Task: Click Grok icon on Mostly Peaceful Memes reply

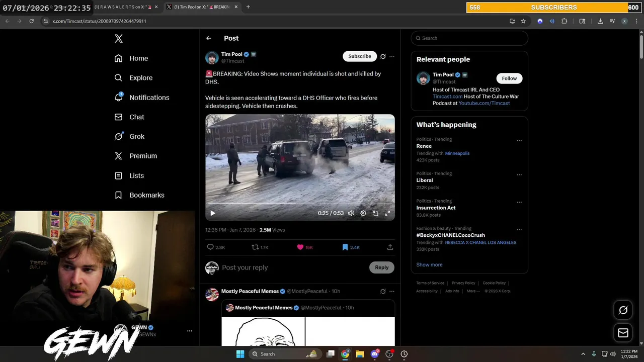Action: pyautogui.click(x=383, y=291)
